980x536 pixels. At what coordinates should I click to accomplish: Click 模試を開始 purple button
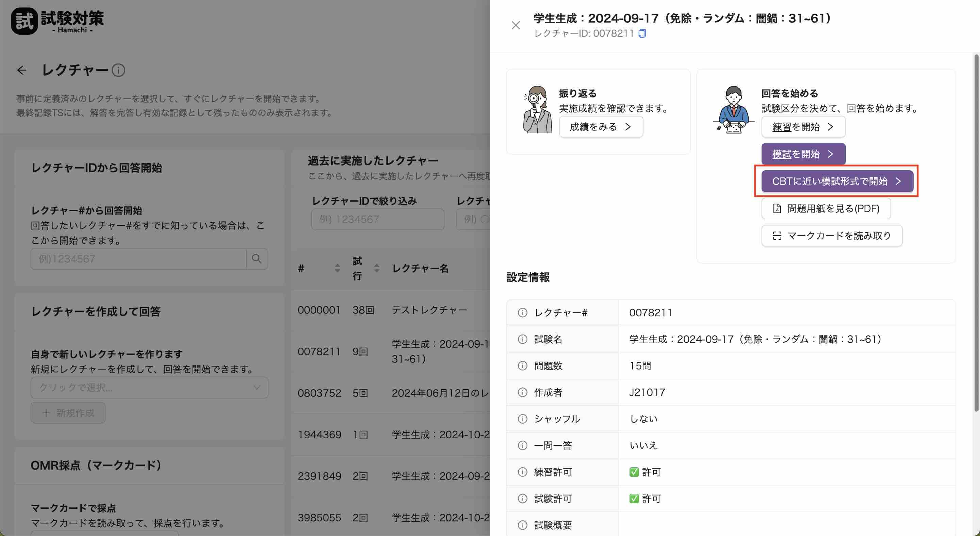click(x=803, y=154)
